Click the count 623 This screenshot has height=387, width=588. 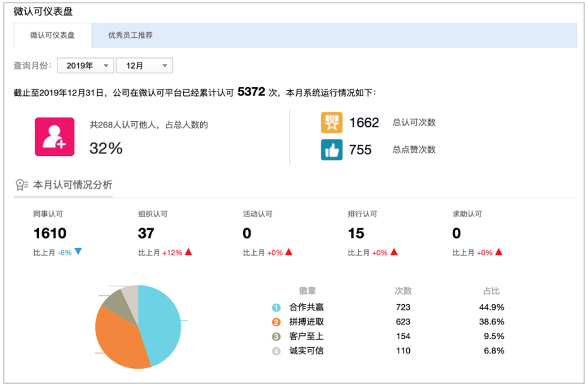[403, 322]
